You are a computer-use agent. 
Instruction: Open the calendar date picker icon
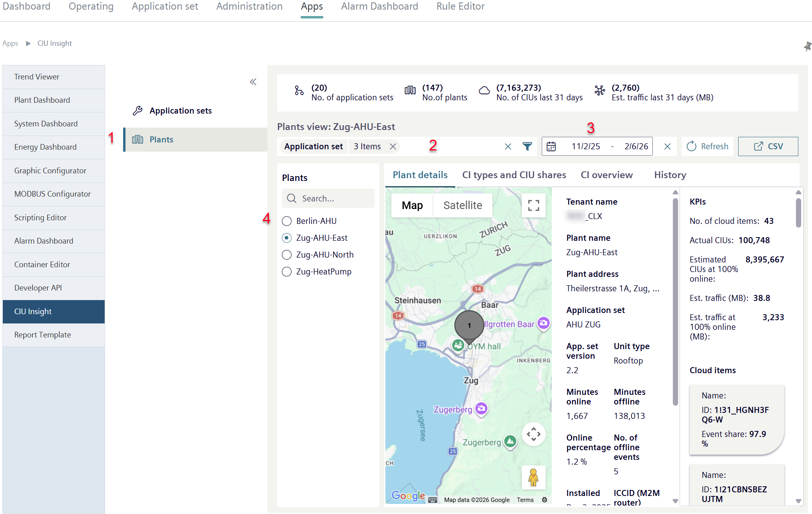(x=551, y=146)
